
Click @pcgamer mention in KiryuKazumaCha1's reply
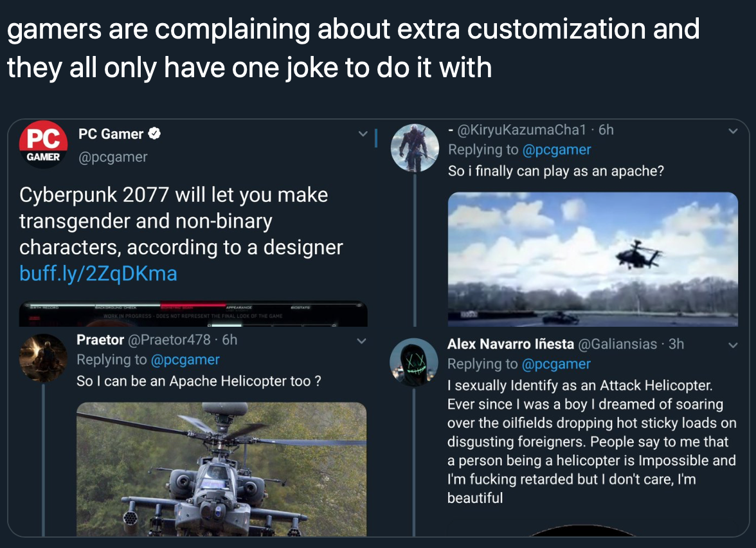(556, 150)
